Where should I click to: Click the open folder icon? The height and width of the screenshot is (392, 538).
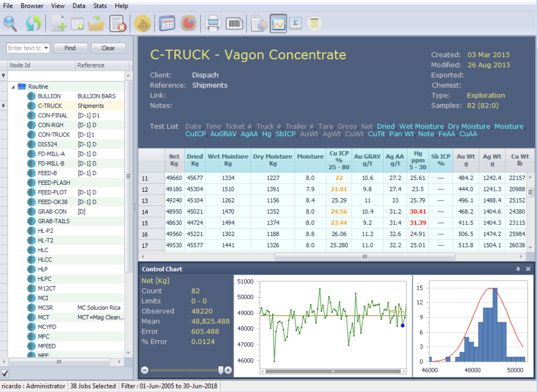pos(96,24)
